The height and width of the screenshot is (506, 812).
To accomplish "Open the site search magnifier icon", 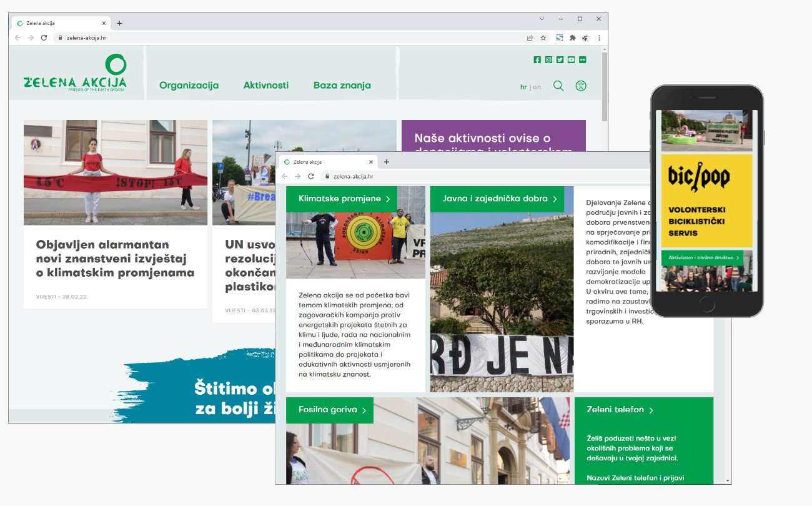I will (558, 86).
